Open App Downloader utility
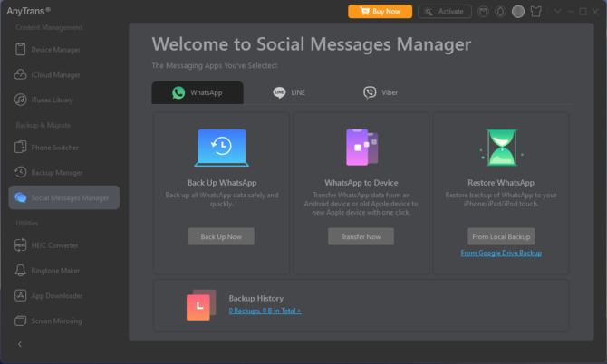 click(64, 295)
